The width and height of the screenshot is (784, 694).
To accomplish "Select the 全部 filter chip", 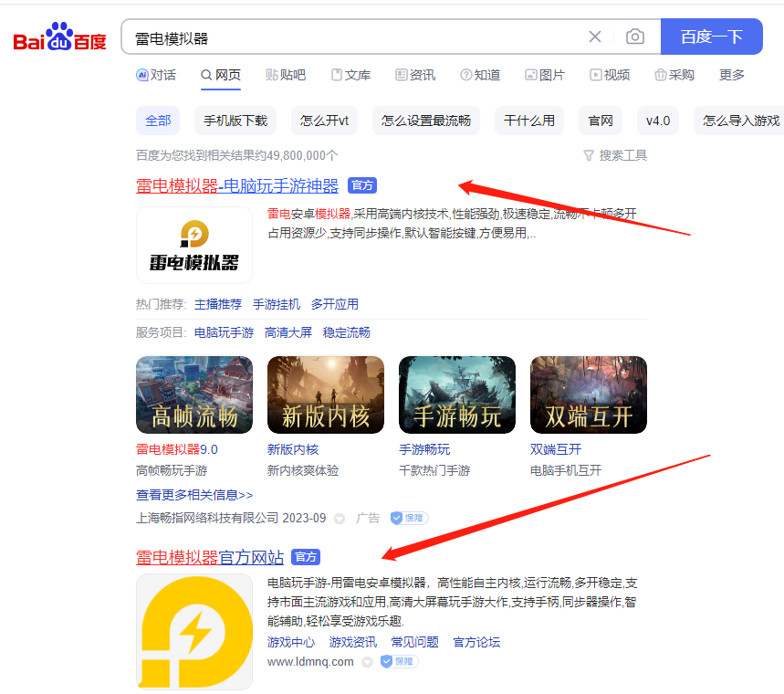I will point(158,121).
